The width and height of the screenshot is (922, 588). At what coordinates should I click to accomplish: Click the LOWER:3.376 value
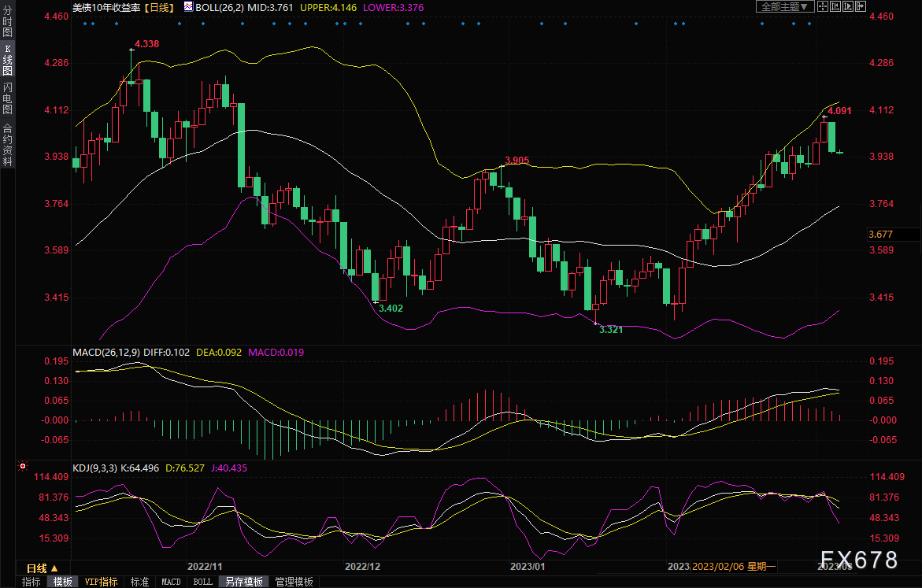pyautogui.click(x=393, y=8)
